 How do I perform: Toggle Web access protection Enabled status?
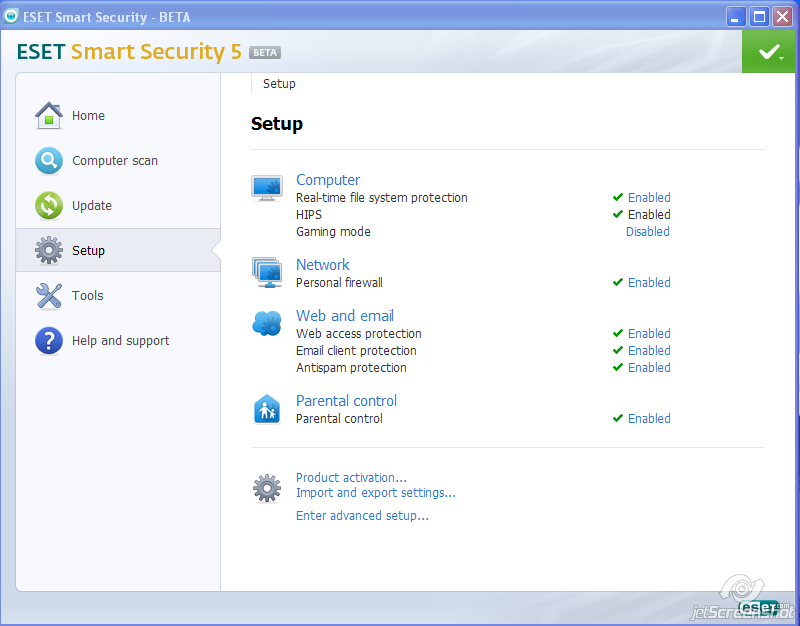pyautogui.click(x=649, y=334)
